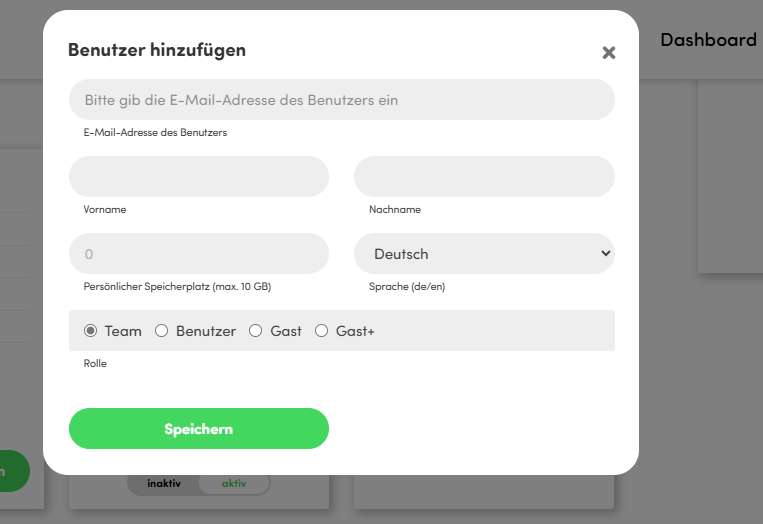Open Dashboard link in background page
The width and height of the screenshot is (763, 524).
pyautogui.click(x=708, y=40)
